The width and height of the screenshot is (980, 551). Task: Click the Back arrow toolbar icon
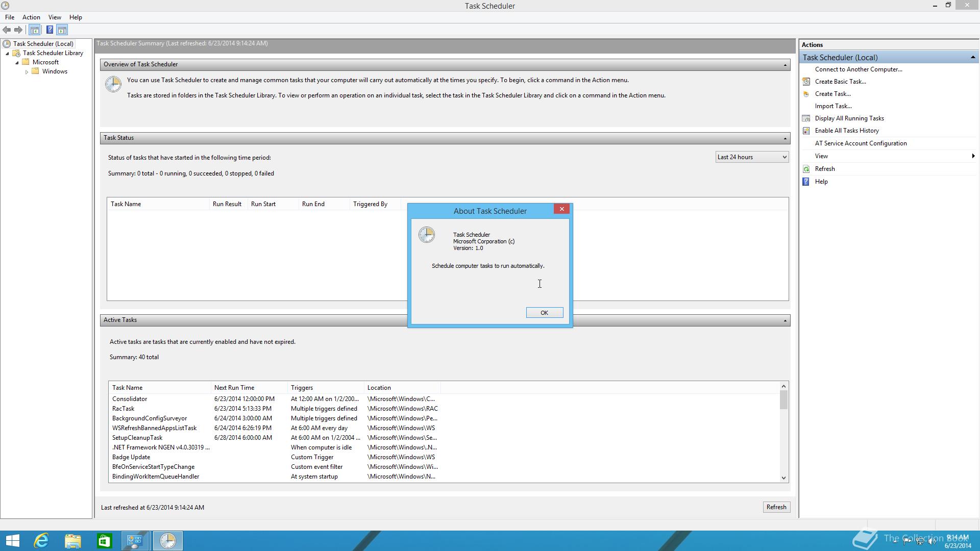(7, 30)
